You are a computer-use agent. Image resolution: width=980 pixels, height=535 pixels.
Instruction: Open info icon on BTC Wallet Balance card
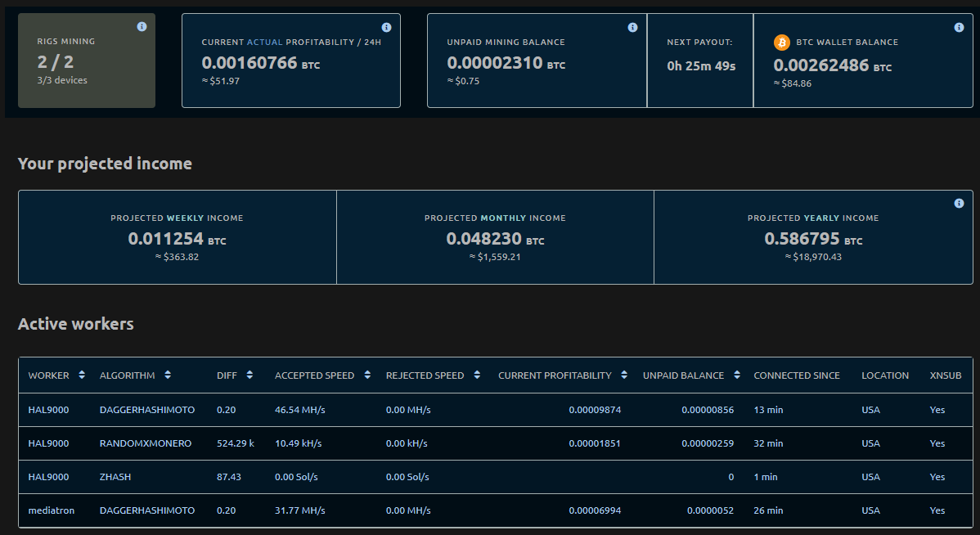959,28
